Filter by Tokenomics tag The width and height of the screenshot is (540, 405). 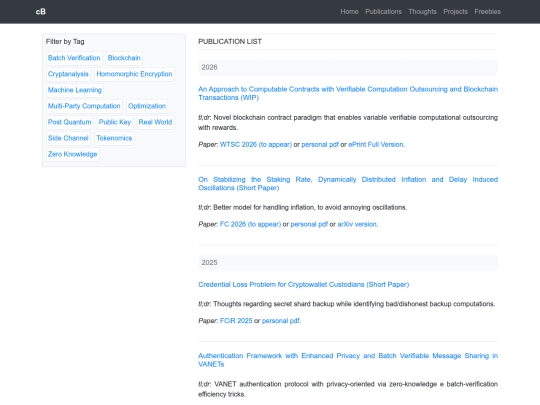coord(114,138)
